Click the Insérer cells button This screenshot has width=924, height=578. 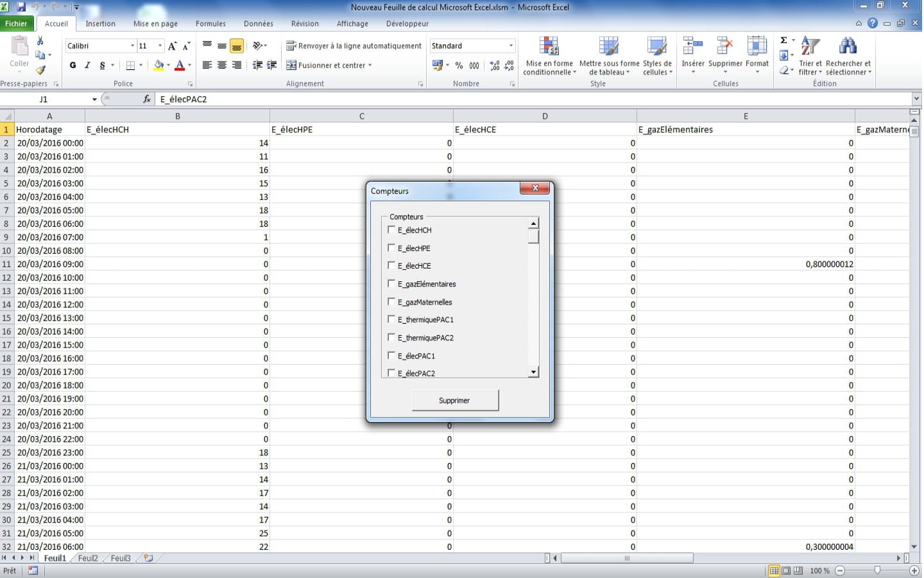click(693, 56)
